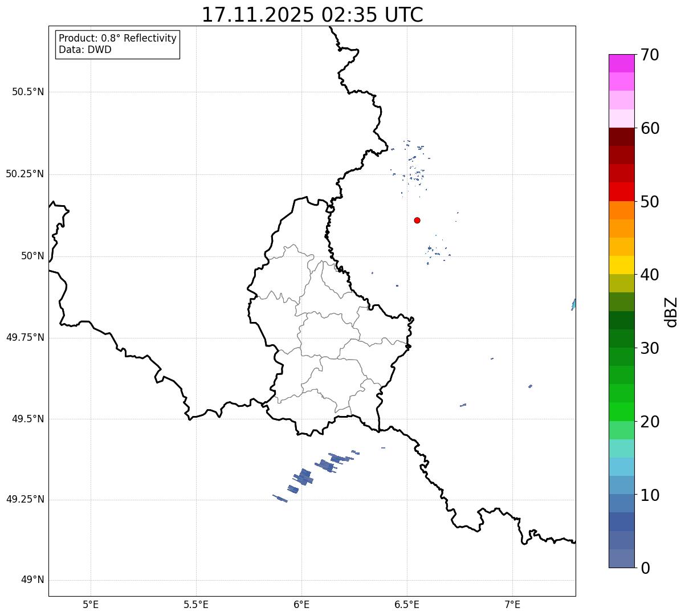
Task: Click the colorbar tick label 50
Action: click(650, 202)
